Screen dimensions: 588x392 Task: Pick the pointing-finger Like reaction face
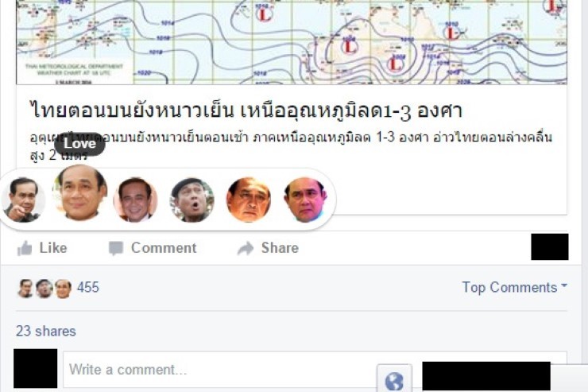23,200
